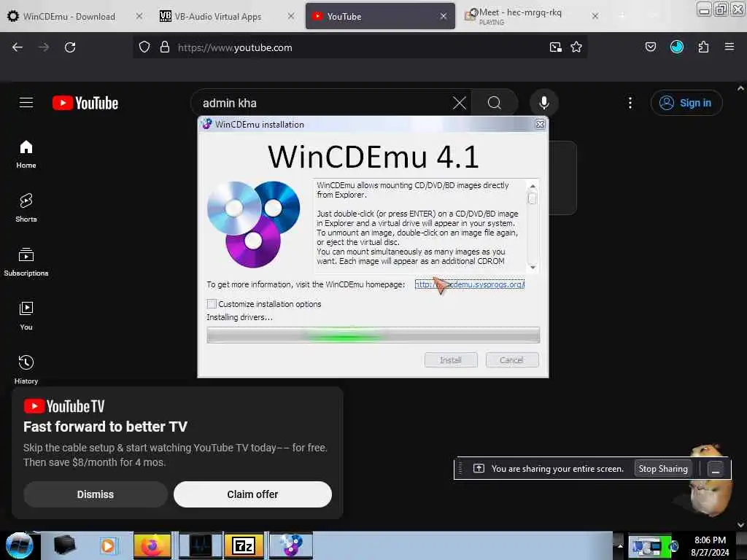Click the YouTube search magnifier button
This screenshot has height=560, width=747.
point(495,103)
